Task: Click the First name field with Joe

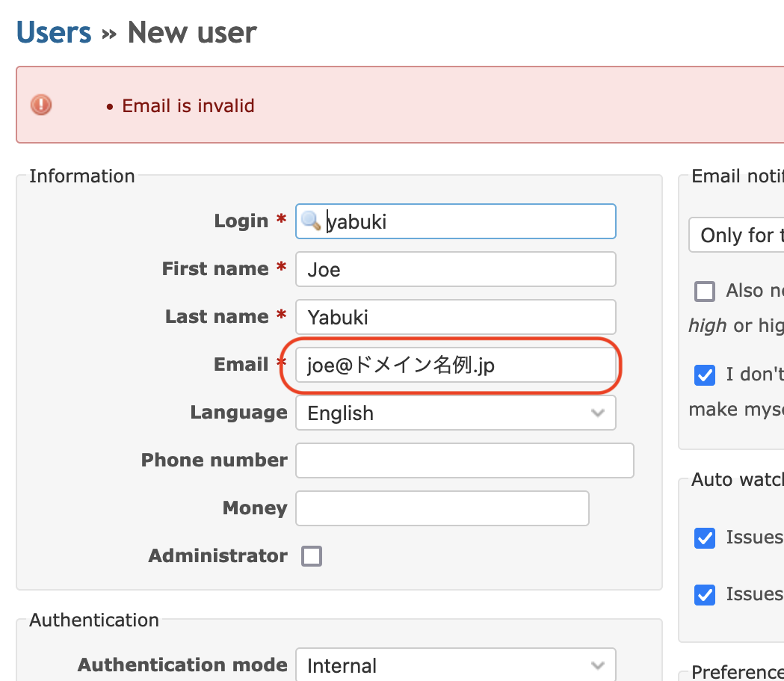Action: [x=455, y=269]
